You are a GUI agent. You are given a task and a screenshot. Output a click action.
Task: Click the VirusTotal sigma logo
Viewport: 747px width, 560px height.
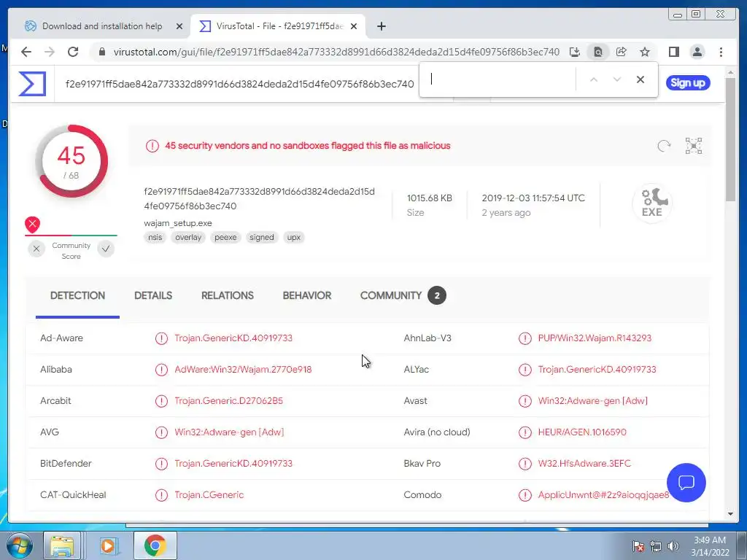(x=32, y=83)
